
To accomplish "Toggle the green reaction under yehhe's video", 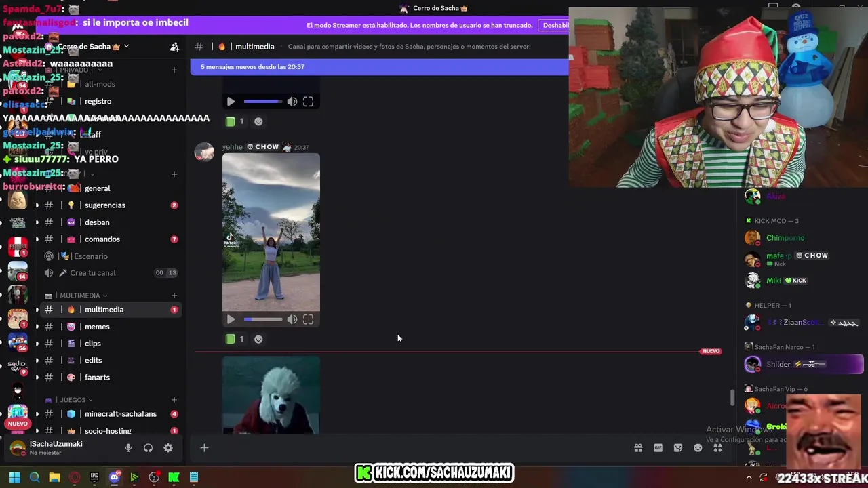I will (x=235, y=339).
